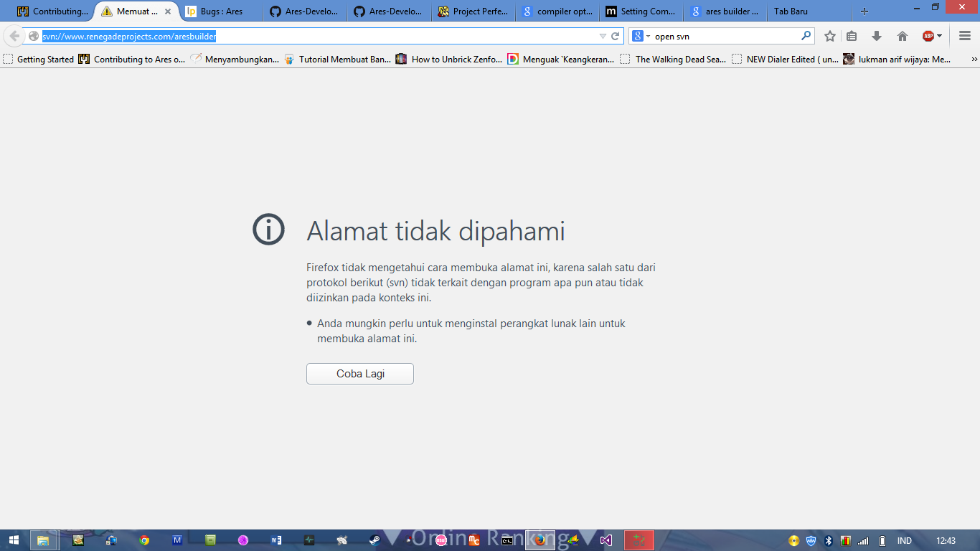Show more bookmarks with the overflow chevron
The image size is (980, 551).
tap(974, 60)
